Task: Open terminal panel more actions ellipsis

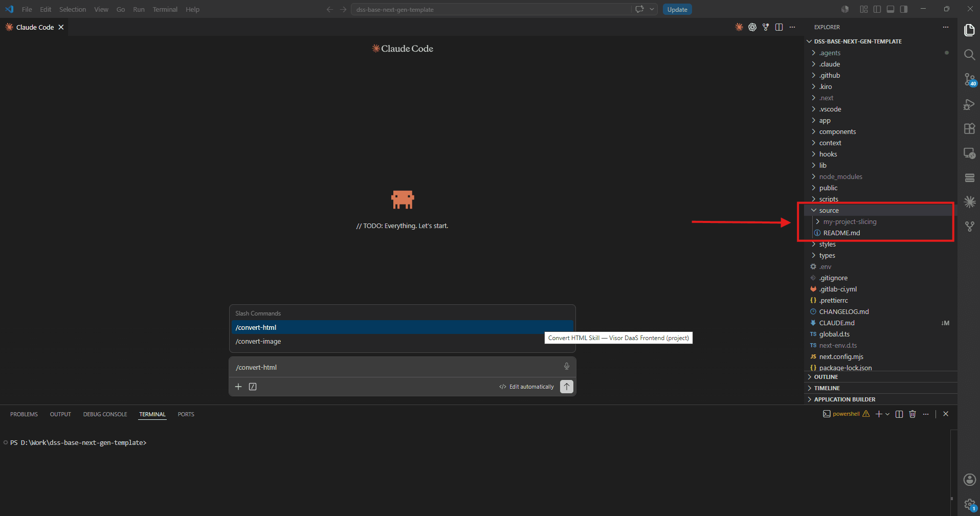Action: point(926,414)
